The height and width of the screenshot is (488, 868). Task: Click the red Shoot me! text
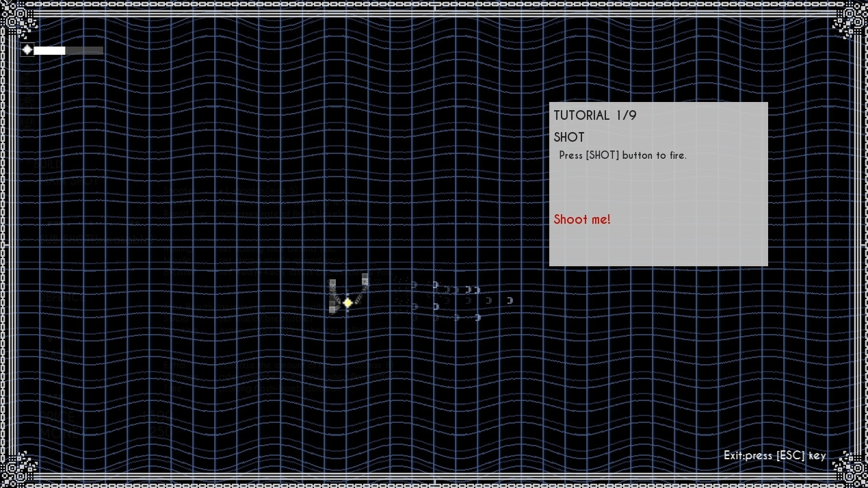coord(582,219)
